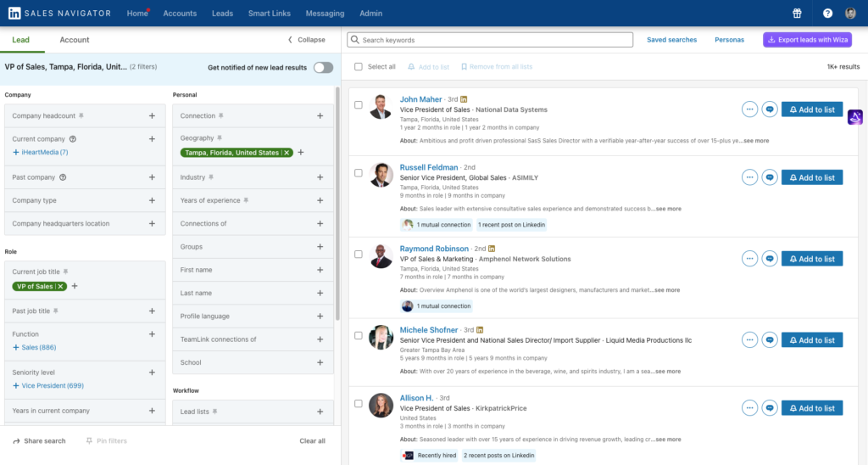Click the Search keywords field

(x=490, y=40)
